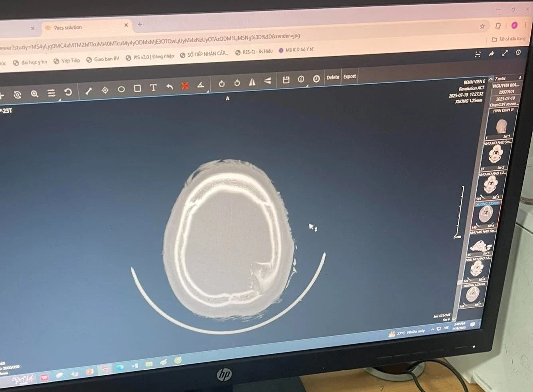Bookmark this page with the star icon
The image size is (533, 392).
(482, 26)
